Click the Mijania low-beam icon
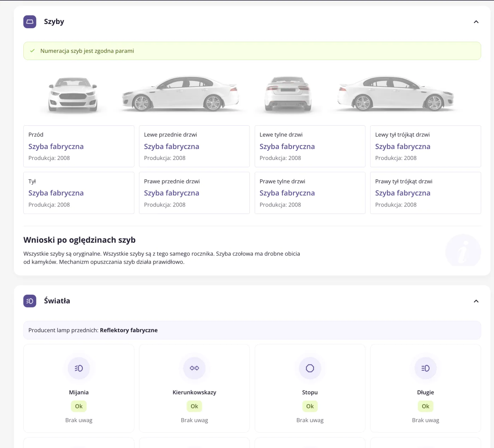The height and width of the screenshot is (448, 494). tap(79, 368)
